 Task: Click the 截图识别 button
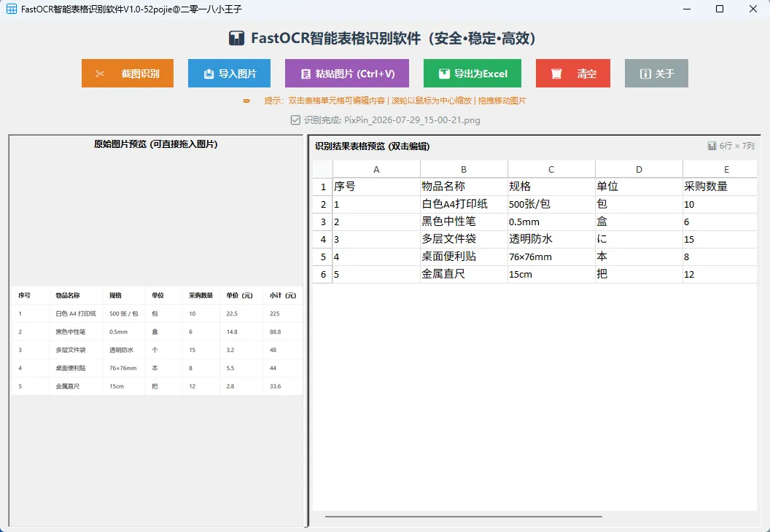click(128, 73)
